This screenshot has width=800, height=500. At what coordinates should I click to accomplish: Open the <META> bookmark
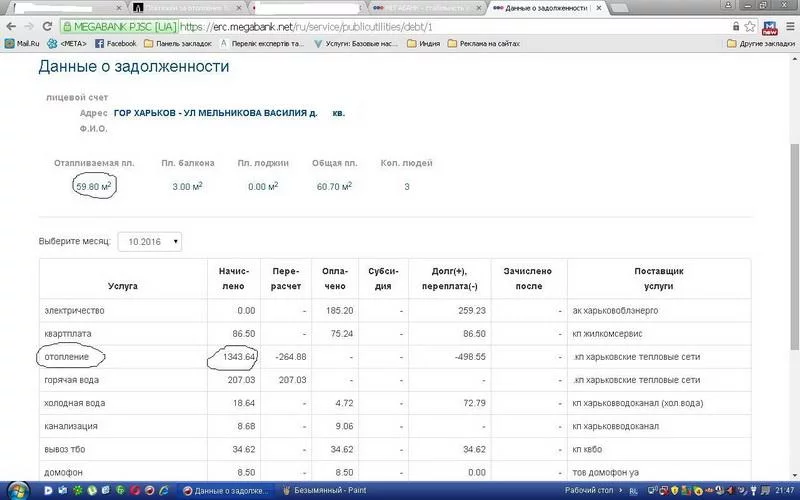pyautogui.click(x=69, y=44)
